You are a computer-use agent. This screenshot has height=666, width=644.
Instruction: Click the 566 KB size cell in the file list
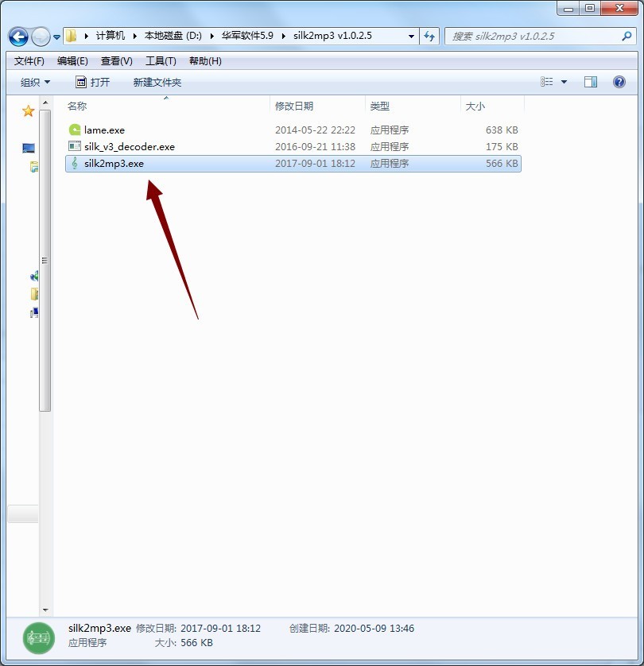pos(502,164)
